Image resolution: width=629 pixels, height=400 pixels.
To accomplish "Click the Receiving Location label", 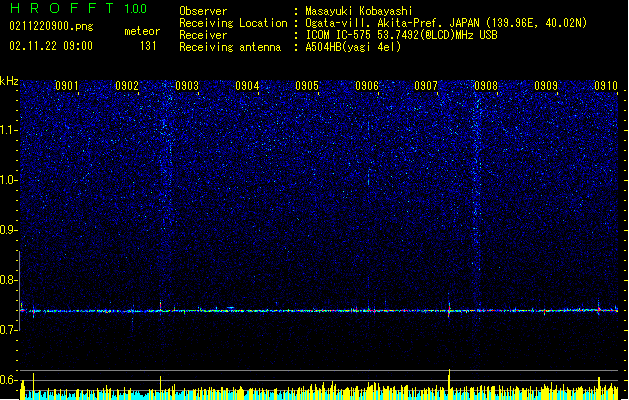I will click(233, 23).
